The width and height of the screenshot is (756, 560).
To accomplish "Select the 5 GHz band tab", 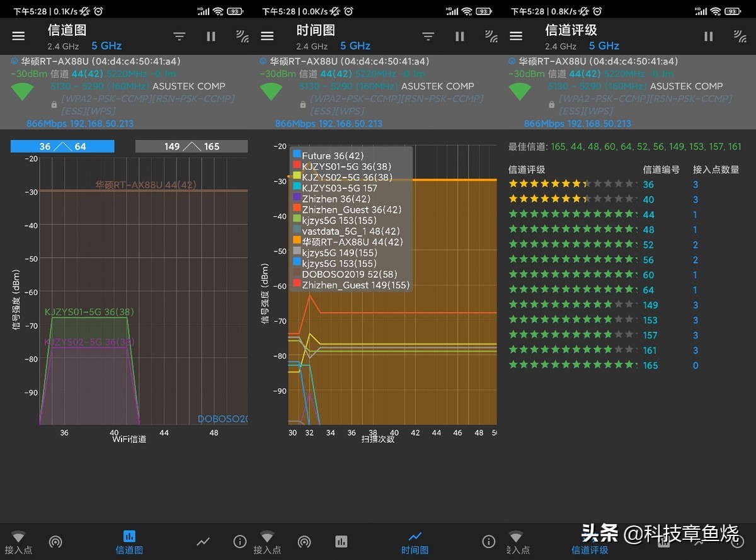I will click(105, 46).
